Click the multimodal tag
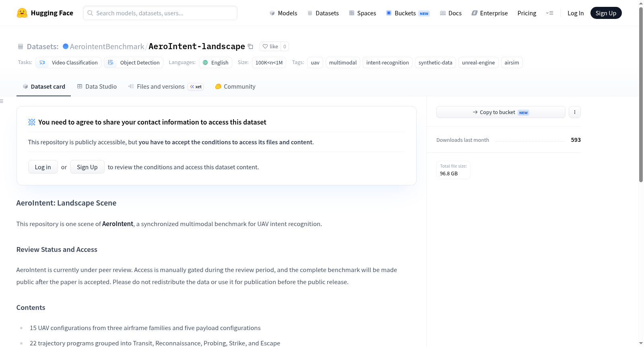644x347 pixels. pyautogui.click(x=343, y=62)
